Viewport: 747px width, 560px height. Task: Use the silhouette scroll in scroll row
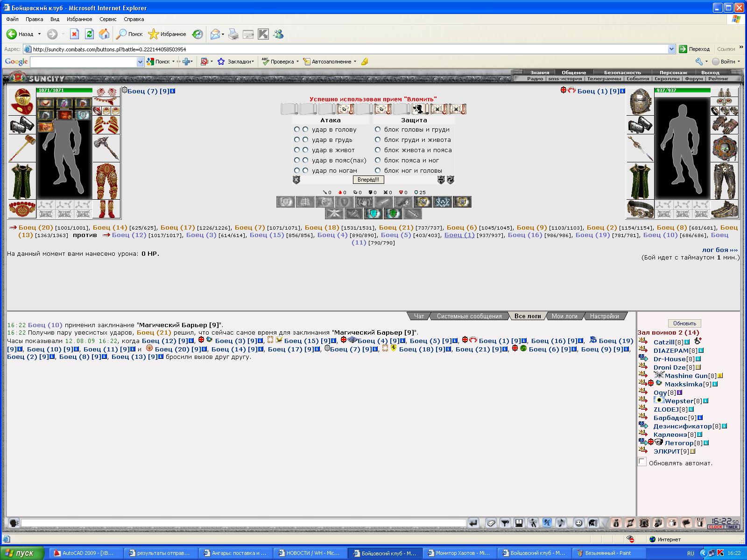tap(420, 109)
